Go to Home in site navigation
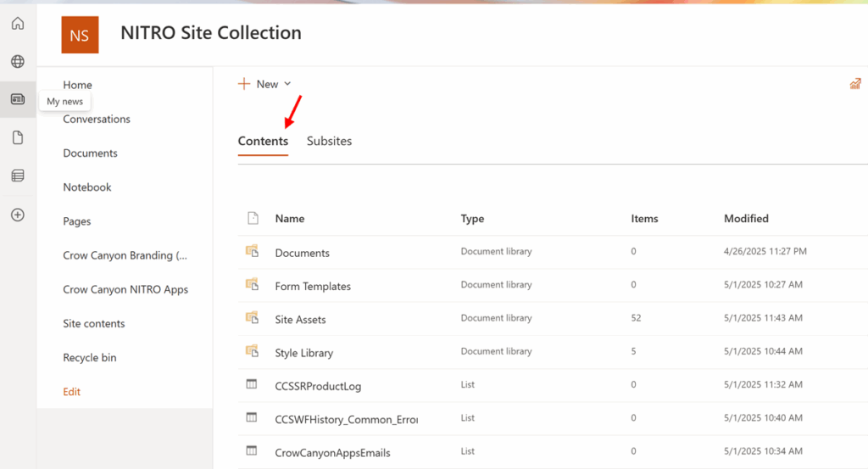The image size is (868, 469). point(77,85)
